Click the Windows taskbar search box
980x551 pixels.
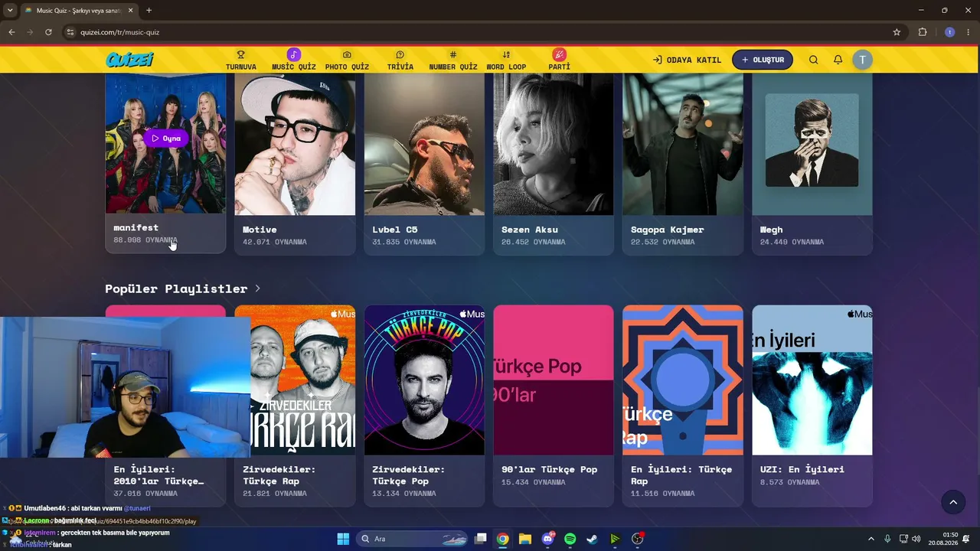coord(413,539)
